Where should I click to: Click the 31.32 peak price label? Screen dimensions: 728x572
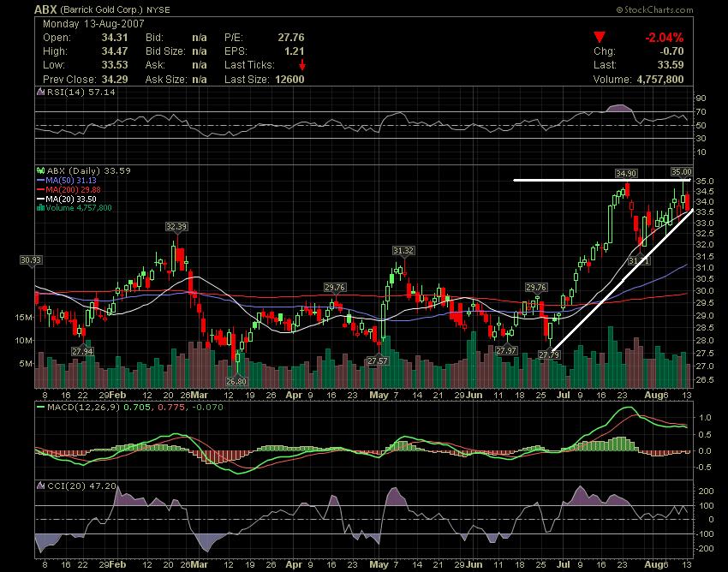[403, 251]
